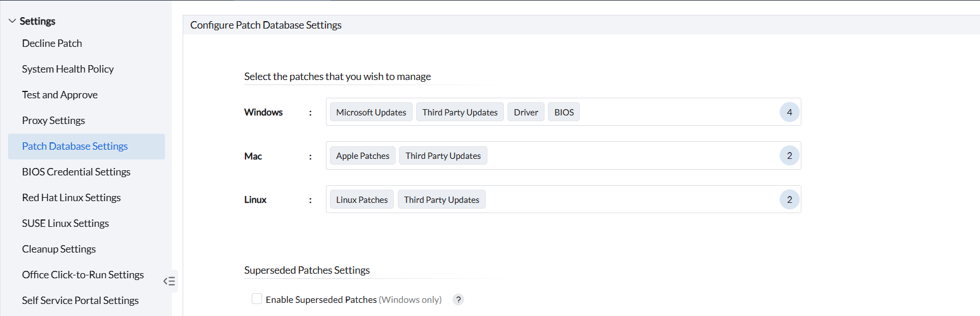Open Decline Patch settings page

pyautogui.click(x=52, y=43)
